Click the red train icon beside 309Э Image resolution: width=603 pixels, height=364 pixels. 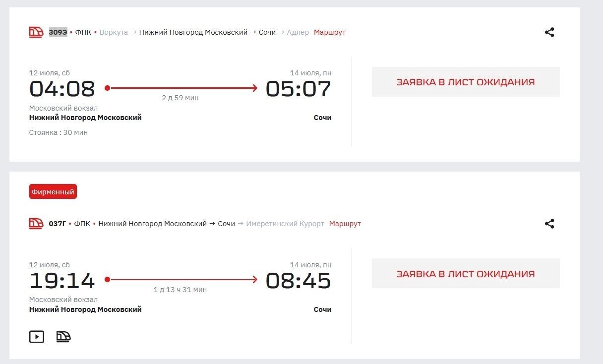coord(36,32)
